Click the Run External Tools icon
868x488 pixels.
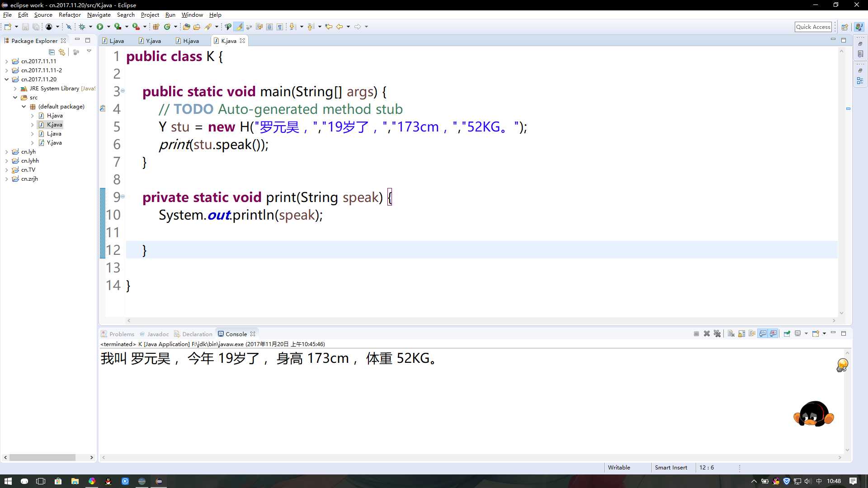tap(136, 27)
